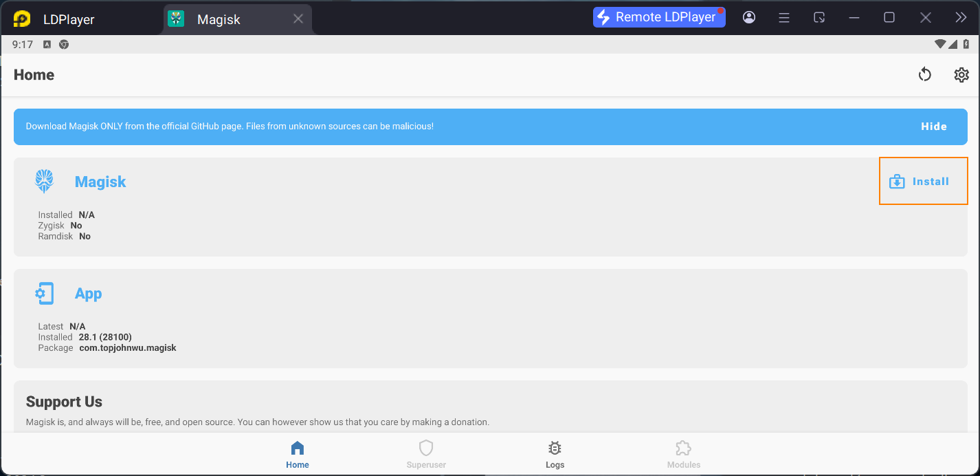Click the reboot circular arrow icon

tap(924, 74)
